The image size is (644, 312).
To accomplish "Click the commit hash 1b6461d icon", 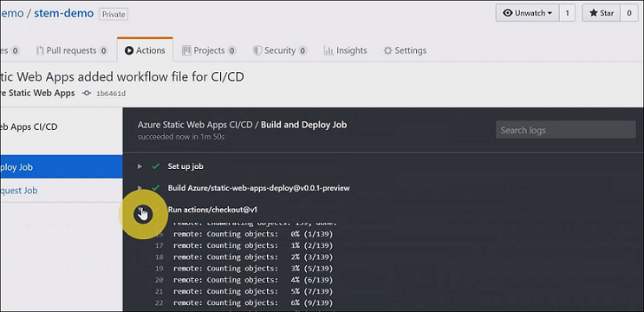I will point(87,94).
